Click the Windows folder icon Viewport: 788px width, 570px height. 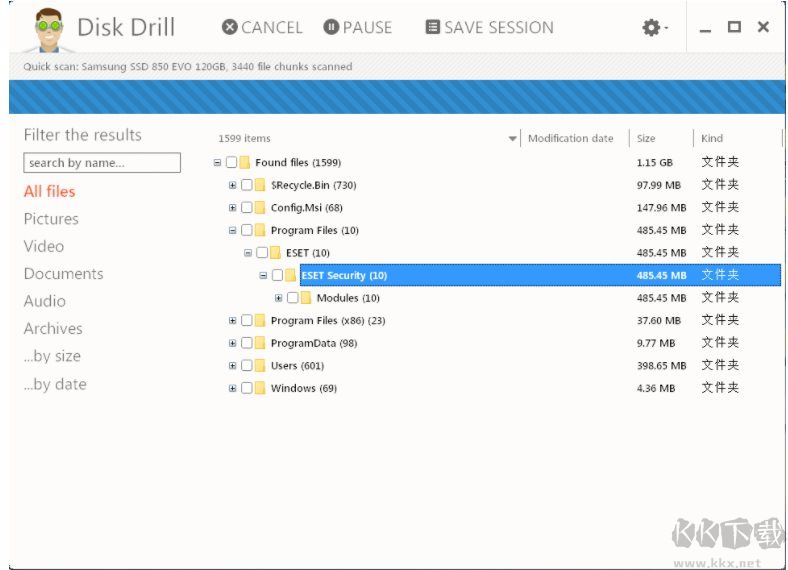(x=260, y=388)
